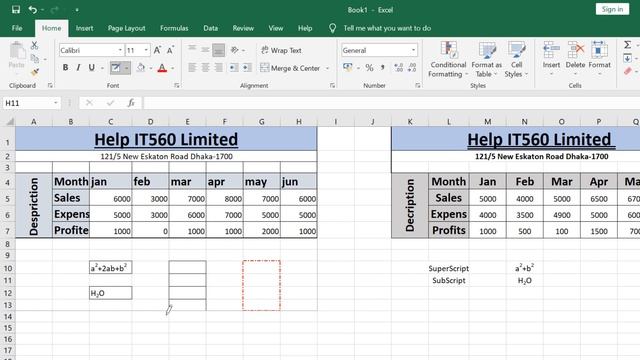Click Merge & Center
640x360 pixels.
tap(291, 68)
